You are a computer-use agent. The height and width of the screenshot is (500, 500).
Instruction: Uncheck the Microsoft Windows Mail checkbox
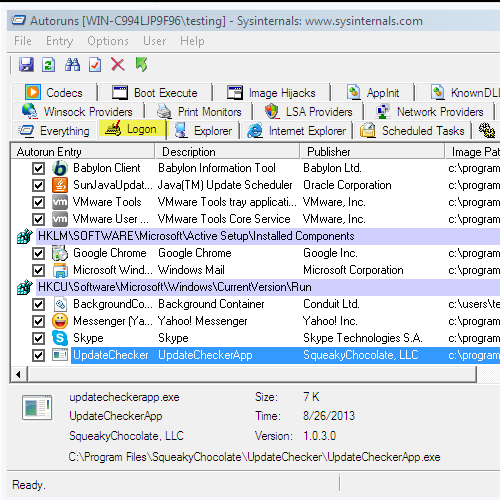click(38, 270)
